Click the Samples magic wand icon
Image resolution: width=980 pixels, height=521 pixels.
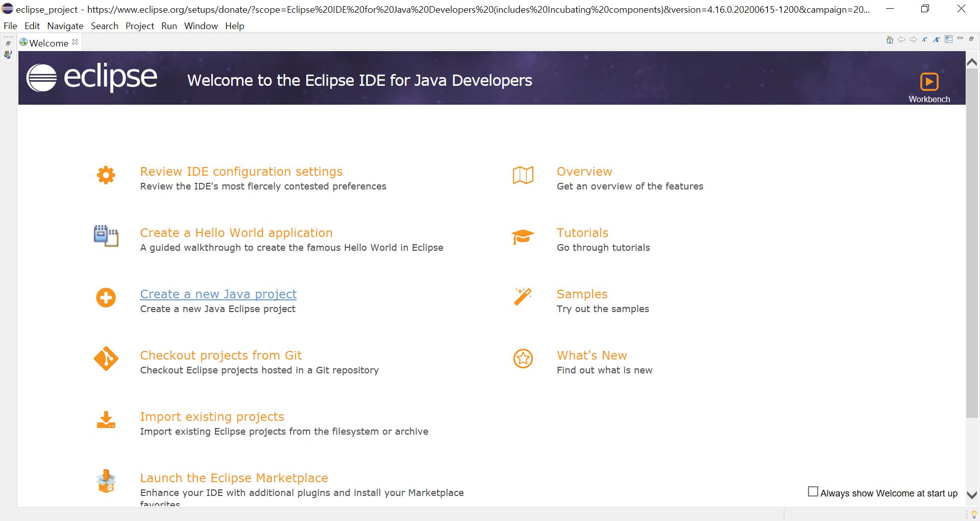coord(523,297)
